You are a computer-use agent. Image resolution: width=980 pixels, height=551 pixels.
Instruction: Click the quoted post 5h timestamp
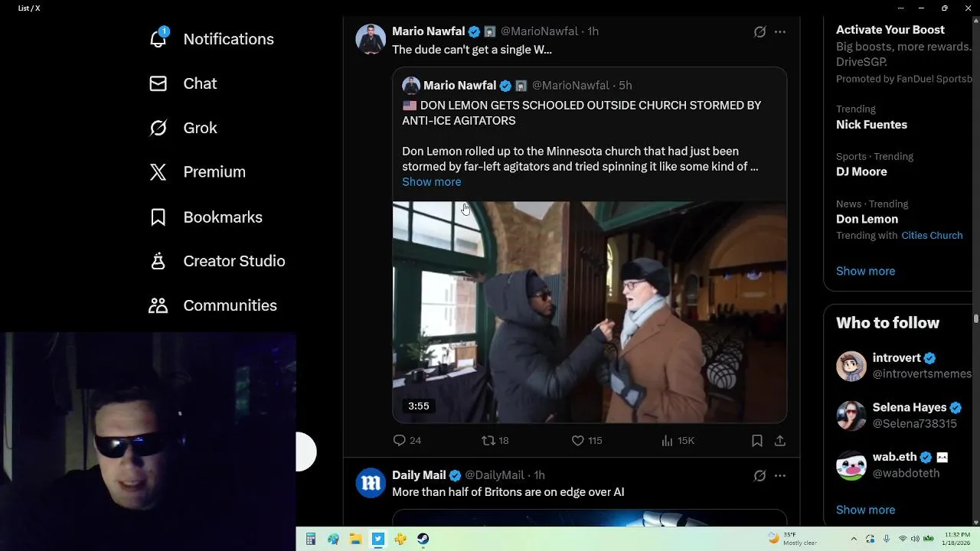pos(626,86)
